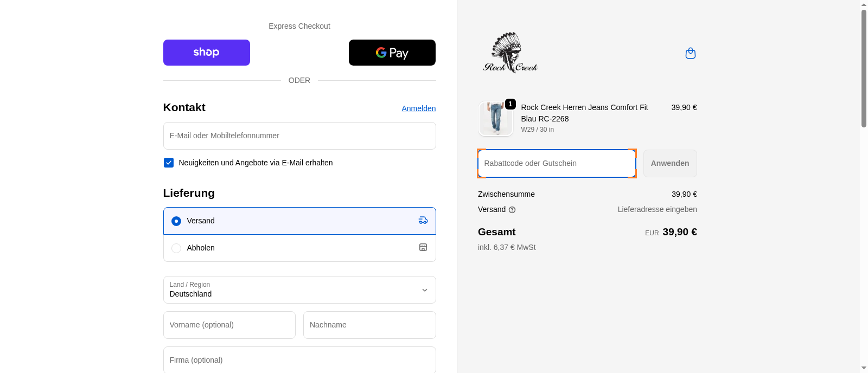Select the Versand delivery radio option
This screenshot has width=868, height=373.
pos(176,221)
